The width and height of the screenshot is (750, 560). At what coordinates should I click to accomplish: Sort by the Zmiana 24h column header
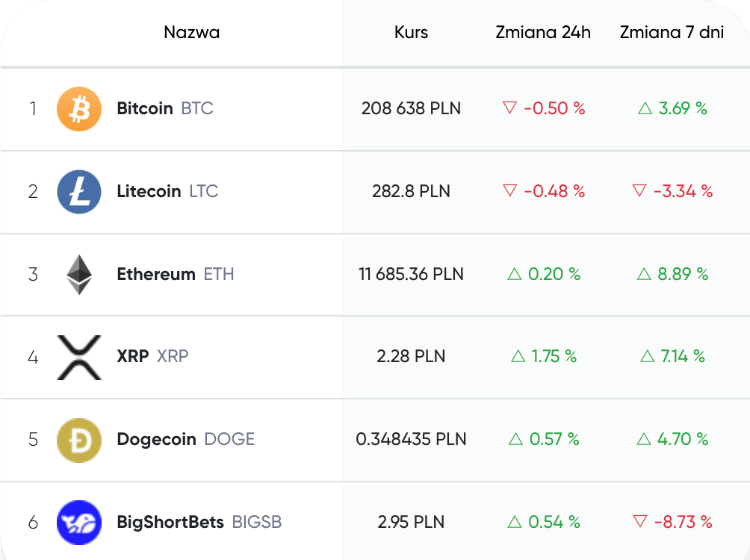(x=543, y=32)
